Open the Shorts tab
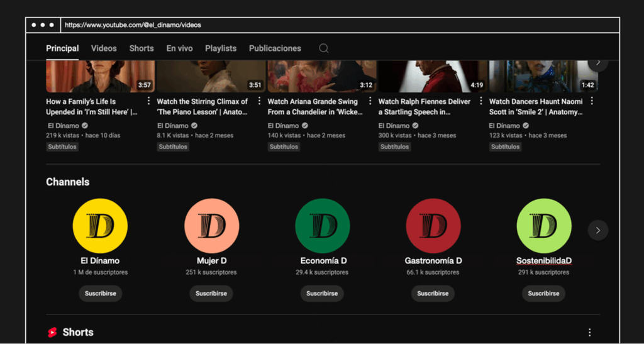Image resolution: width=644 pixels, height=344 pixels. [142, 48]
